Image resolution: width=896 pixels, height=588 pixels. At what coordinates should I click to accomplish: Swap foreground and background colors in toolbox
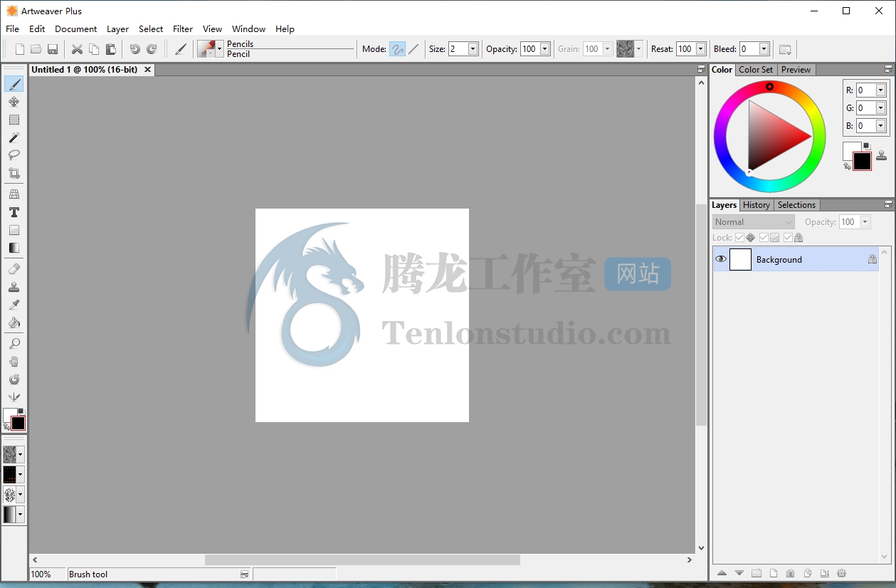click(6, 426)
